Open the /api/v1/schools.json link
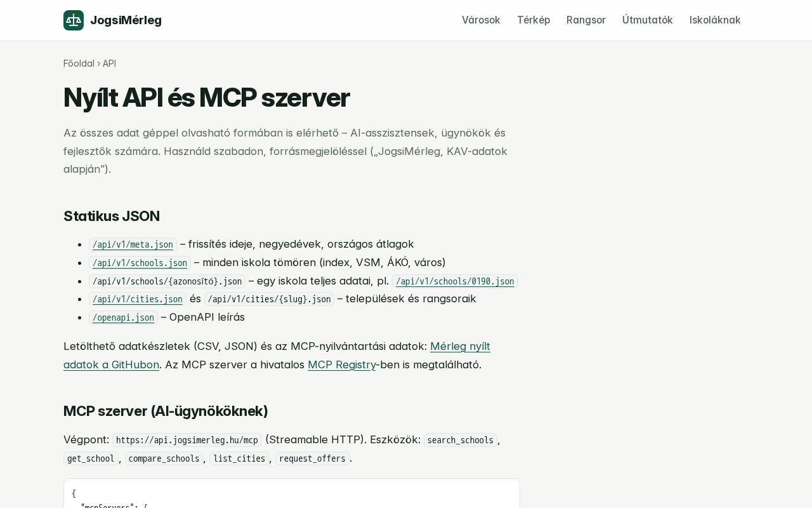 [140, 263]
